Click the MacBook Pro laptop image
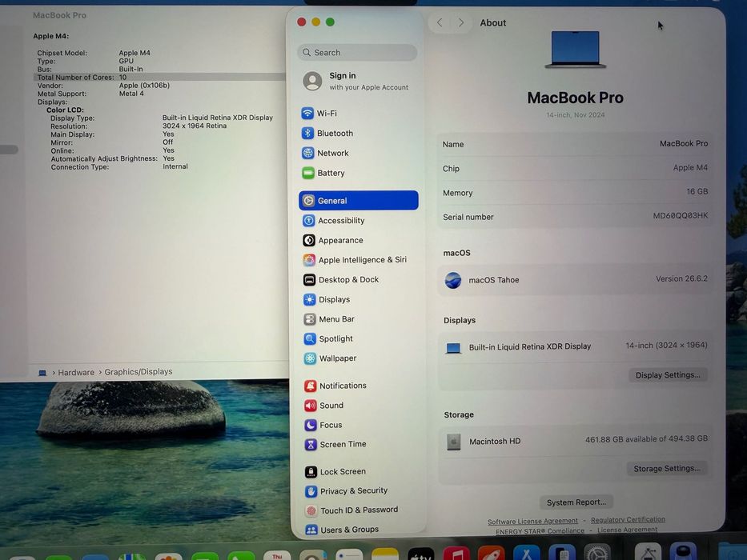 tap(575, 50)
